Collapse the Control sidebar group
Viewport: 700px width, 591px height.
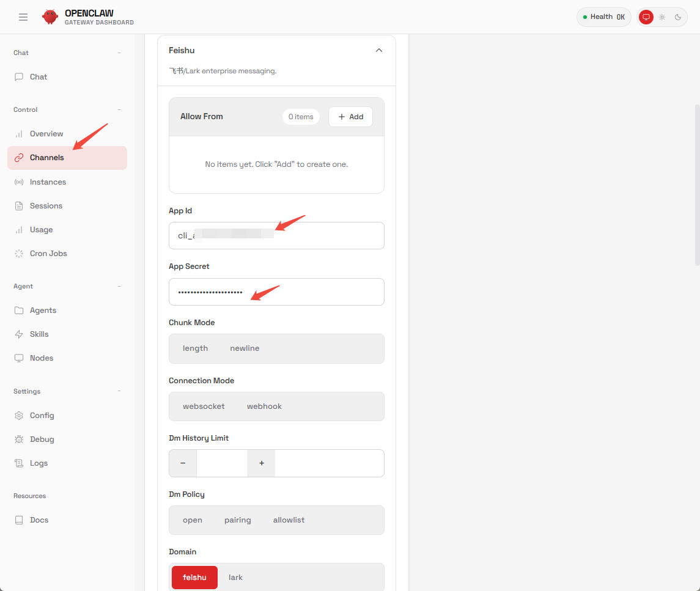[119, 110]
